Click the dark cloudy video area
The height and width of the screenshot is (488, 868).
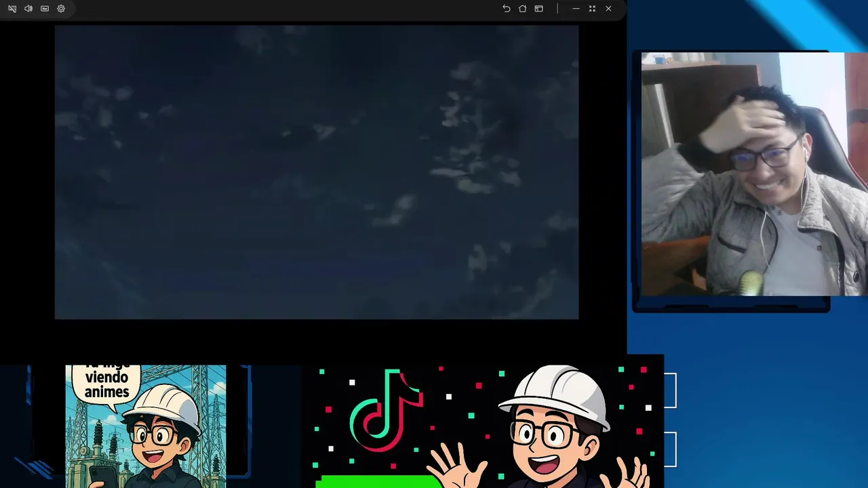317,172
